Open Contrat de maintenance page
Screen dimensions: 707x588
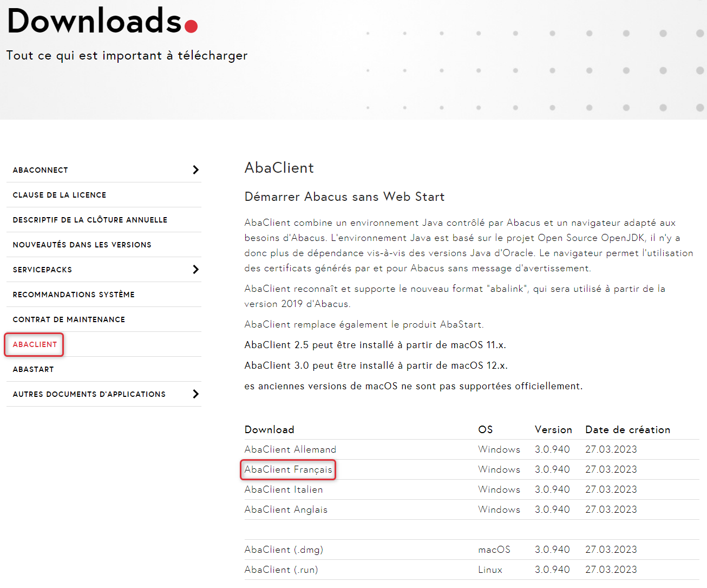(69, 319)
